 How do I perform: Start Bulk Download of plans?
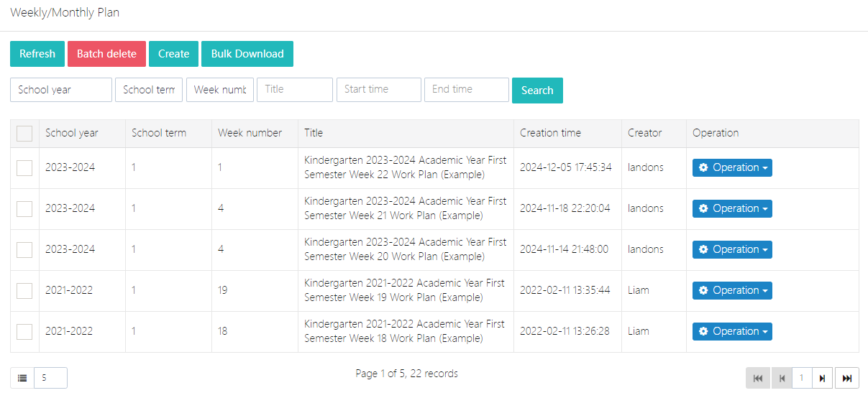(247, 54)
